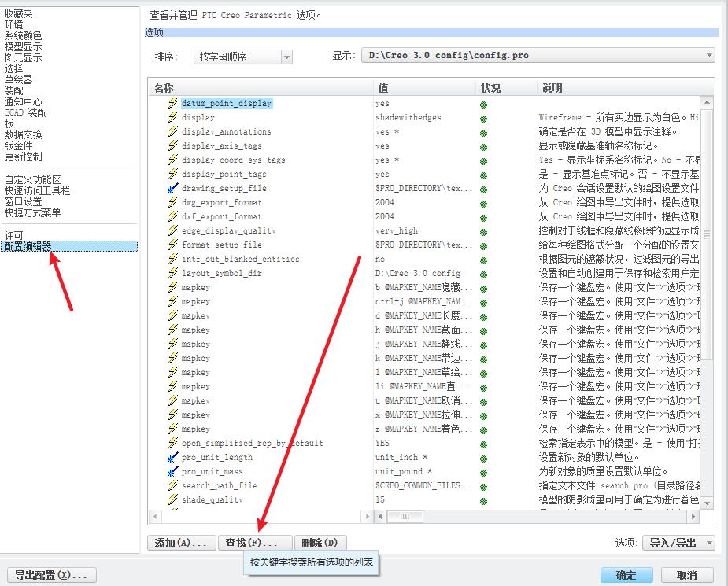The image size is (728, 586).
Task: Click green status dot for display_point_tags row
Action: pyautogui.click(x=483, y=176)
